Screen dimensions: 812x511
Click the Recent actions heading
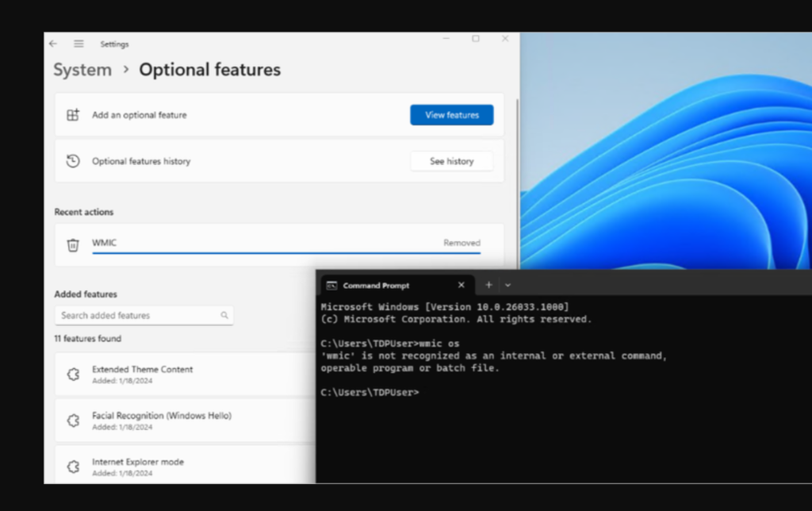click(x=84, y=212)
